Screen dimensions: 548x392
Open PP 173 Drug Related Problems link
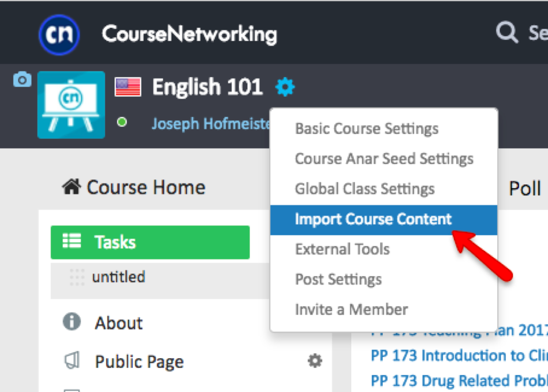459,380
